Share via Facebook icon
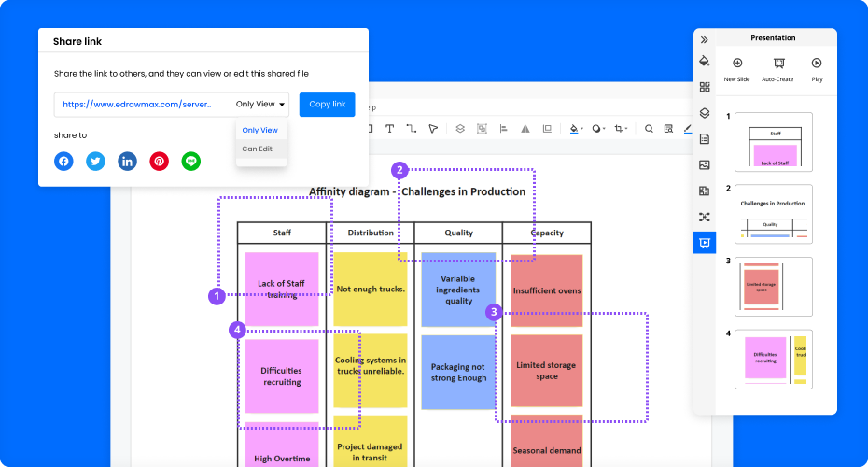The image size is (868, 467). click(x=63, y=161)
